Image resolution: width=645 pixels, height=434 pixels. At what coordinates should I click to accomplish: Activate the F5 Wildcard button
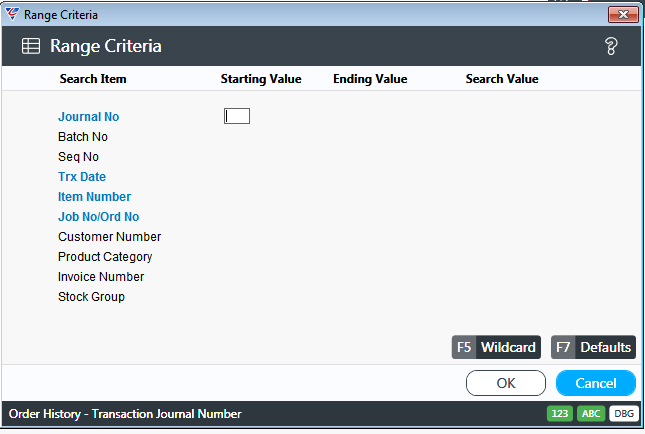[496, 347]
